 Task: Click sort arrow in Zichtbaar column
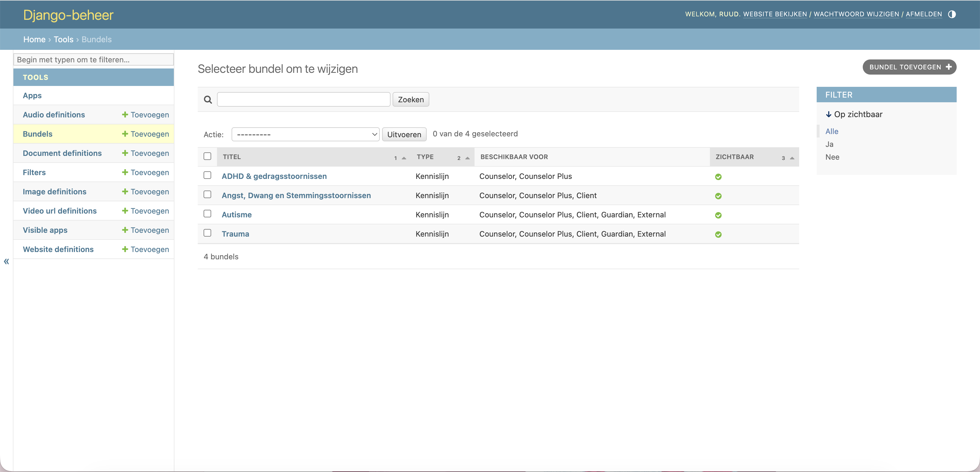point(792,158)
